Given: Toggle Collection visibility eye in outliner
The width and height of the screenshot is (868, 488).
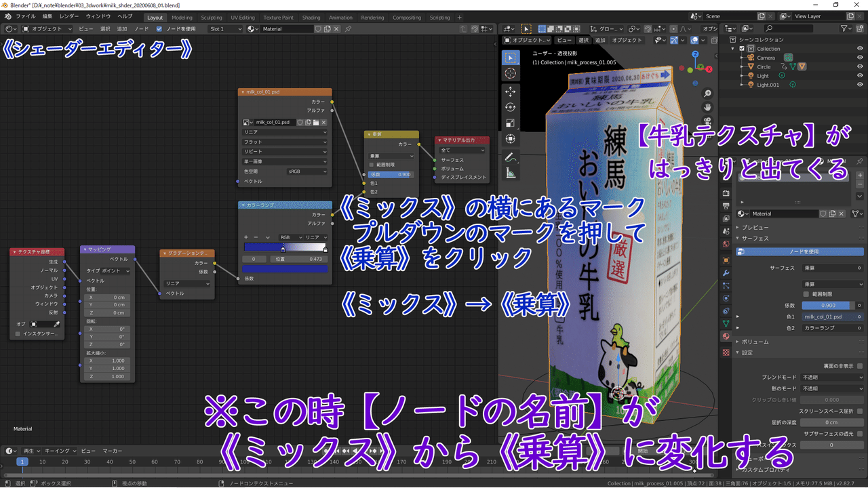Looking at the screenshot, I should pyautogui.click(x=860, y=49).
